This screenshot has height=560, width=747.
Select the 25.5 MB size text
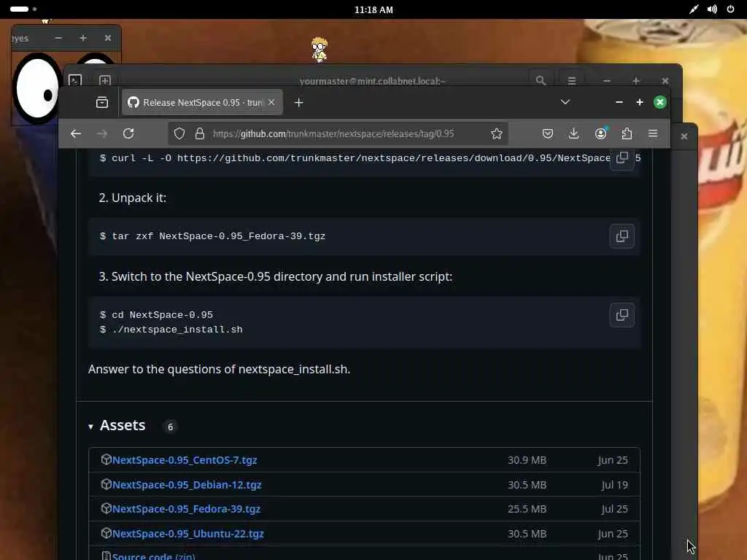coord(527,509)
